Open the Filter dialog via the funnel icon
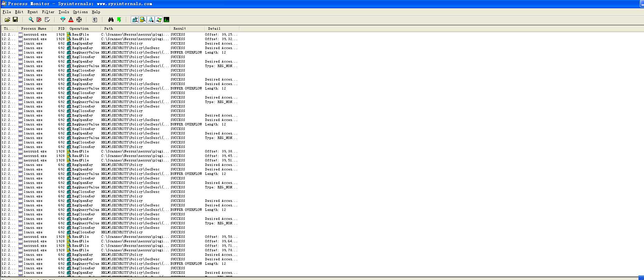The width and height of the screenshot is (644, 280). tap(63, 20)
